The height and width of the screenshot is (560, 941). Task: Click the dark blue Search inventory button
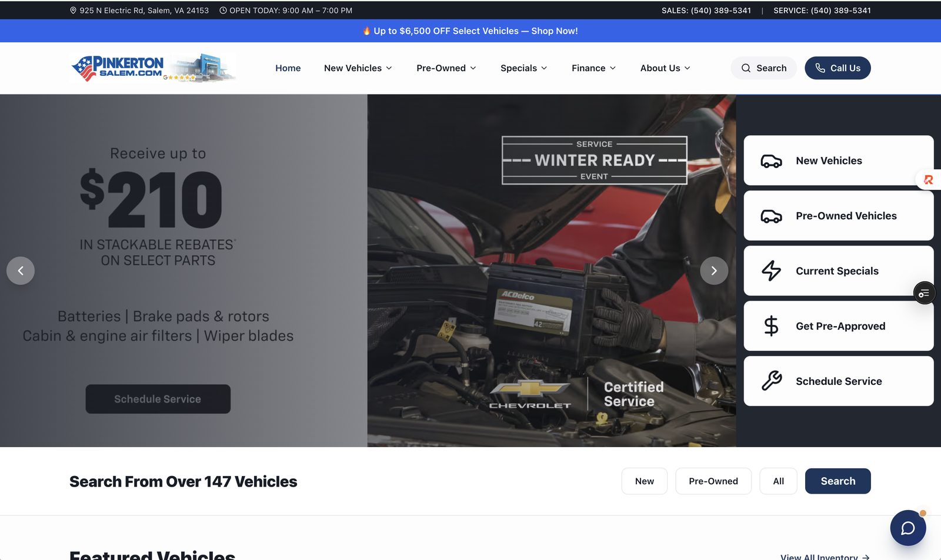(x=838, y=481)
